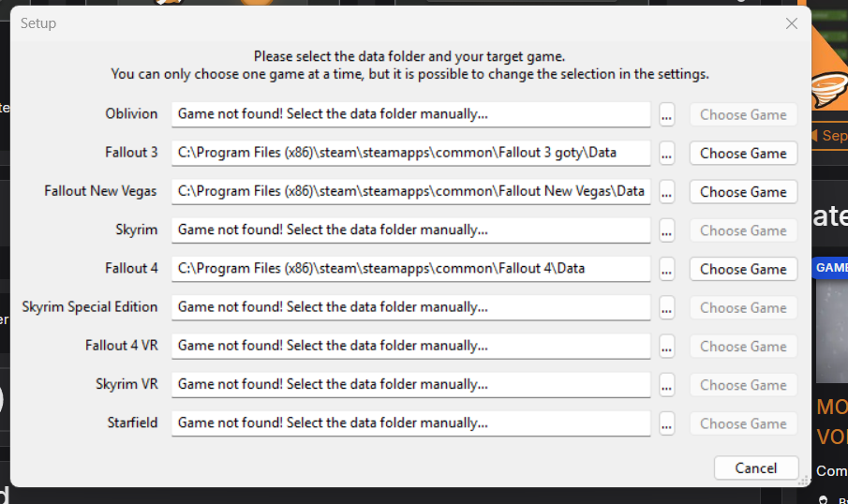Viewport: 848px width, 504px height.
Task: Browse for the Starfield data folder
Action: (667, 423)
